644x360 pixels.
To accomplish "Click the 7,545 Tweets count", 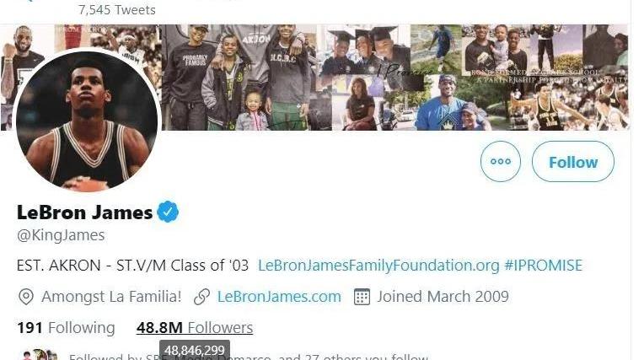I will 116,10.
